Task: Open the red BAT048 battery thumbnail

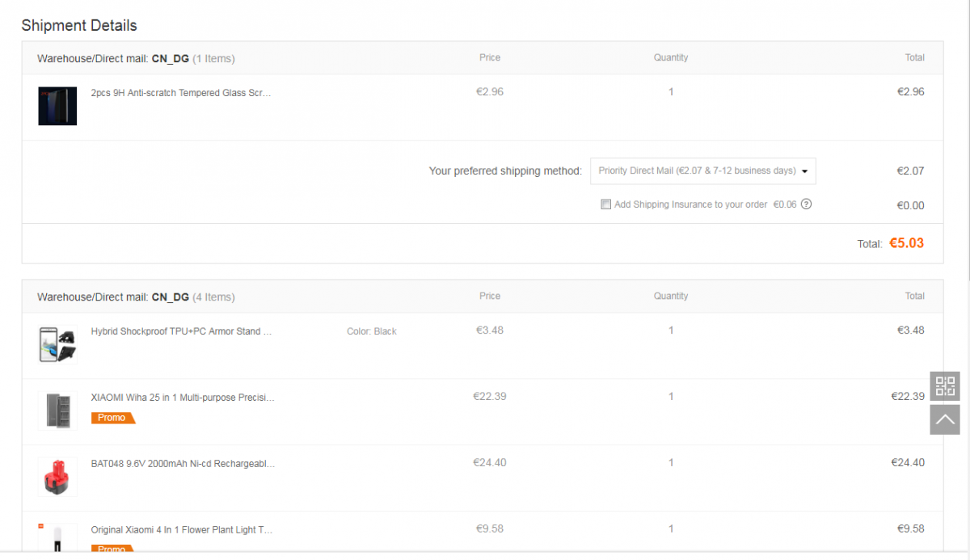Action: [x=57, y=477]
